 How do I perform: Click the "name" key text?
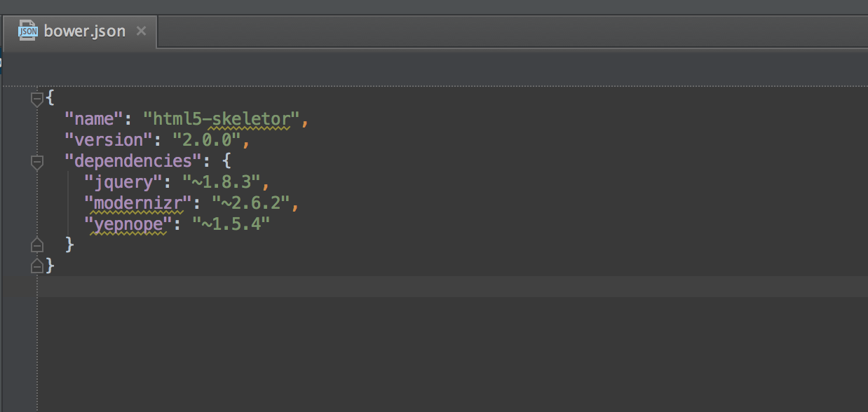[x=94, y=119]
